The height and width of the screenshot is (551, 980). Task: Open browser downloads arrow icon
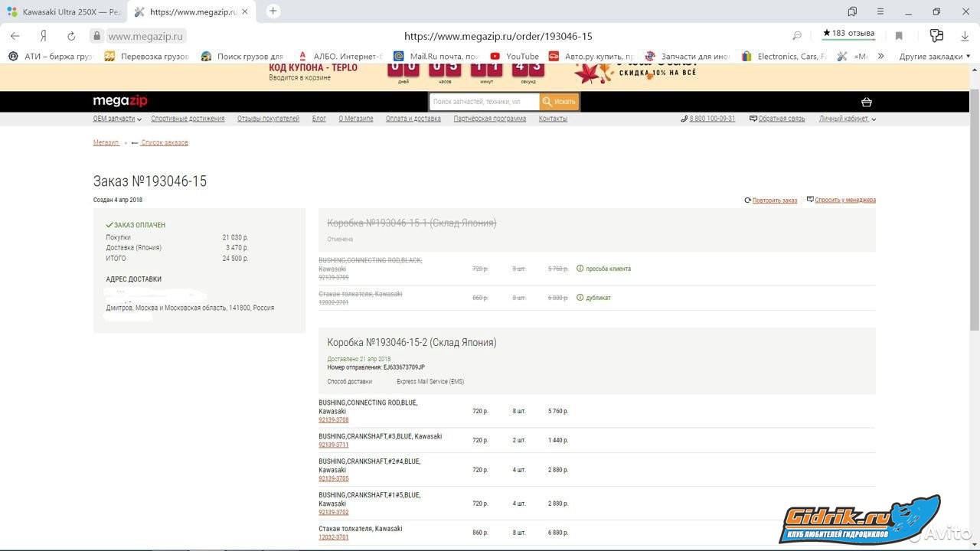pyautogui.click(x=965, y=36)
